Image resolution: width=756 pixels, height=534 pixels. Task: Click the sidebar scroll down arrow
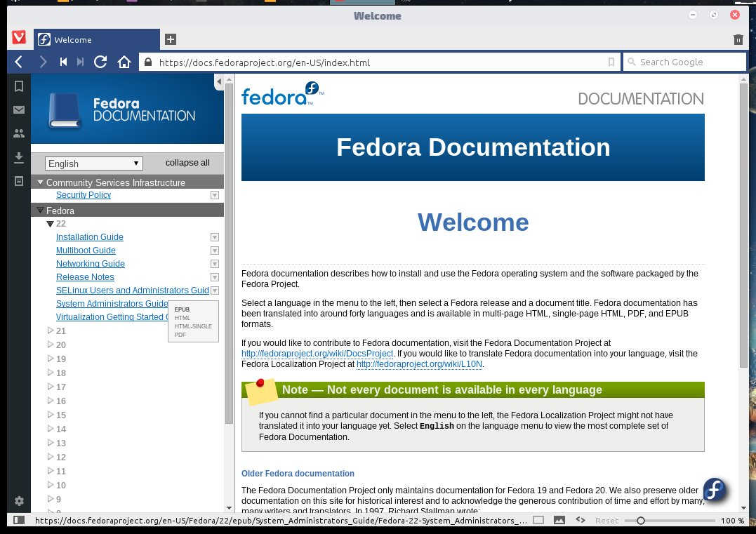pyautogui.click(x=229, y=508)
